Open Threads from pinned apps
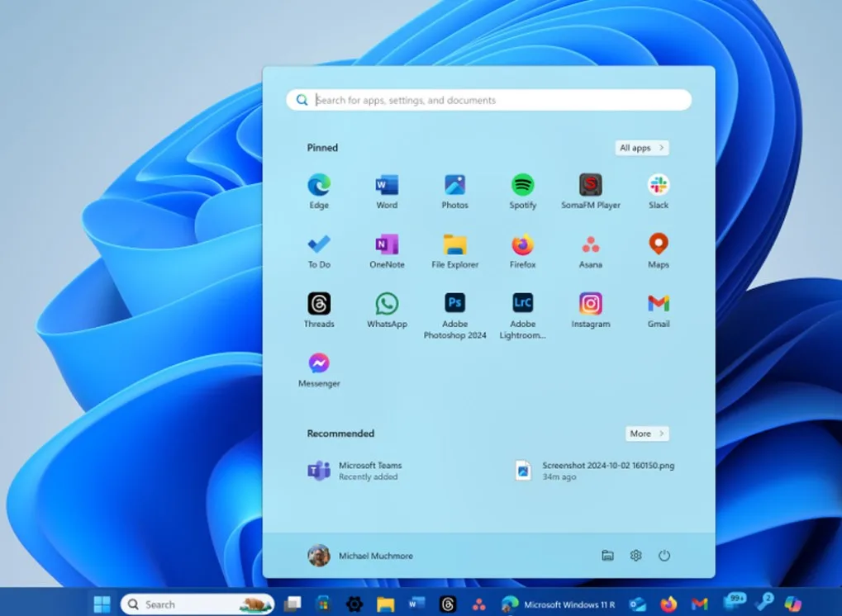The image size is (842, 616). pyautogui.click(x=319, y=304)
